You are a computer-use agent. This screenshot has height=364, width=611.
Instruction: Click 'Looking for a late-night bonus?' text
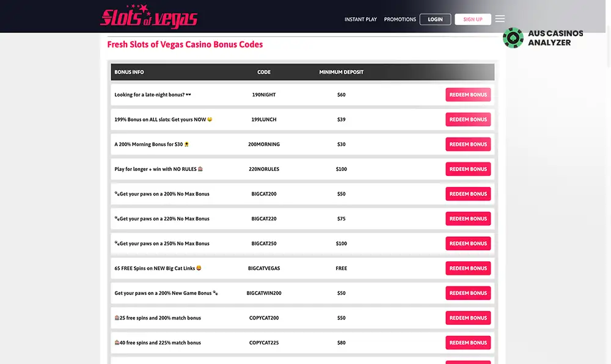click(153, 95)
